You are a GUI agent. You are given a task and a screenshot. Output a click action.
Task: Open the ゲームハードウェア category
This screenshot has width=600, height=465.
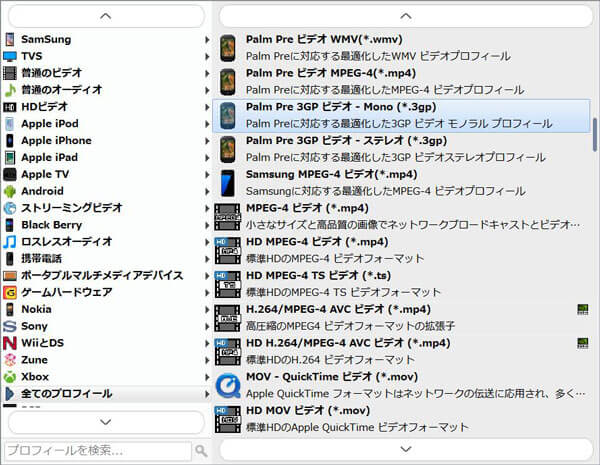(106, 292)
